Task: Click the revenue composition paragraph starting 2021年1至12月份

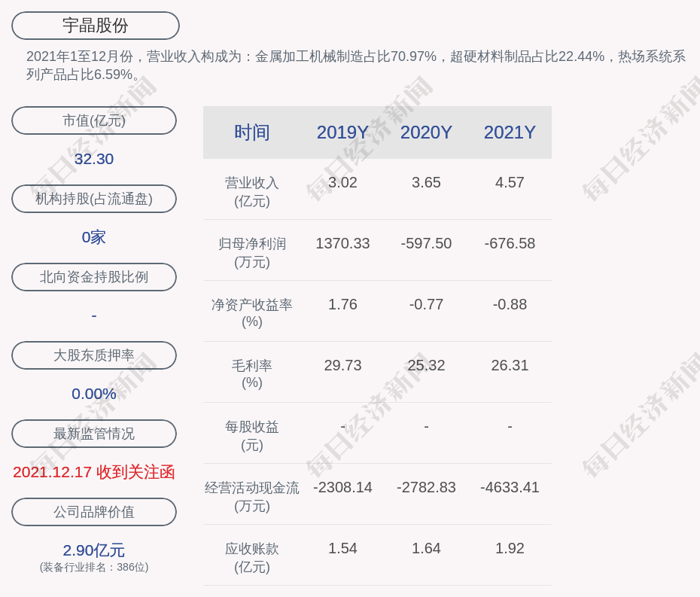Action: (x=356, y=65)
